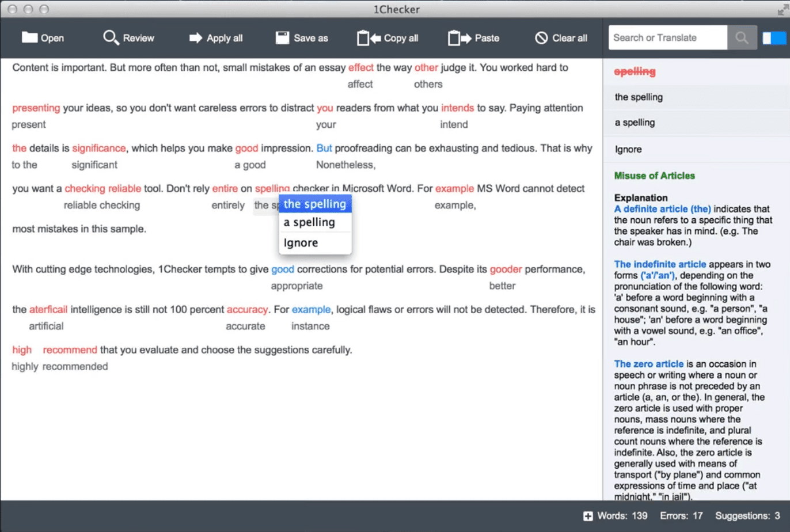The height and width of the screenshot is (532, 790).
Task: Click Ignore in the right sidebar
Action: (x=628, y=149)
